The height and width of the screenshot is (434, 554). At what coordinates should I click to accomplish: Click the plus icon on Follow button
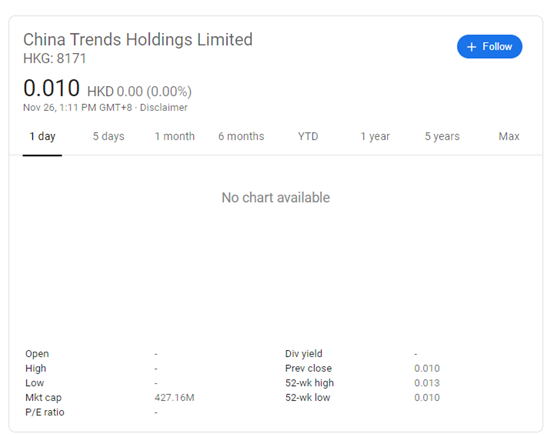pyautogui.click(x=471, y=47)
